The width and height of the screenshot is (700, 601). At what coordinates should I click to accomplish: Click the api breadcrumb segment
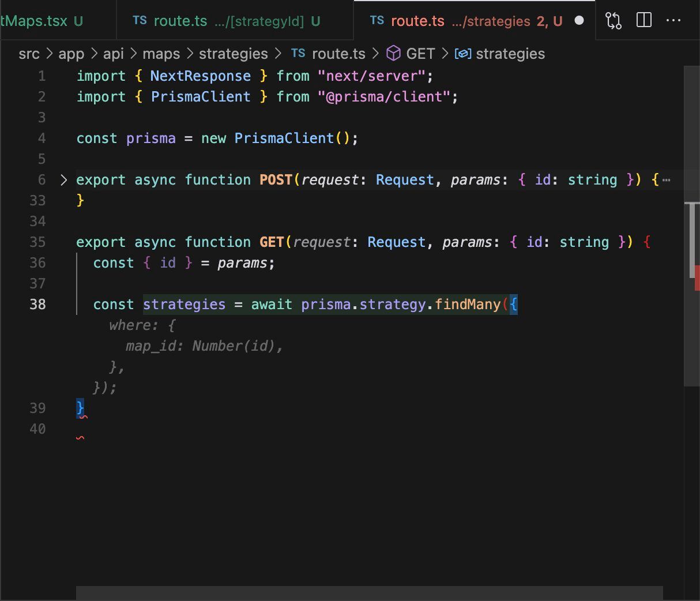pyautogui.click(x=114, y=54)
